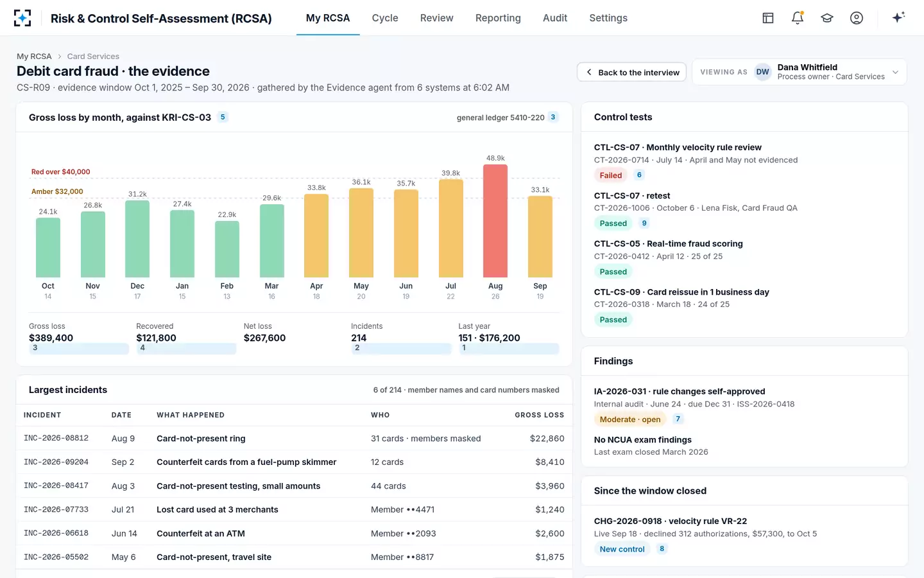Open incident INC-2026-08812 row

[294, 438]
